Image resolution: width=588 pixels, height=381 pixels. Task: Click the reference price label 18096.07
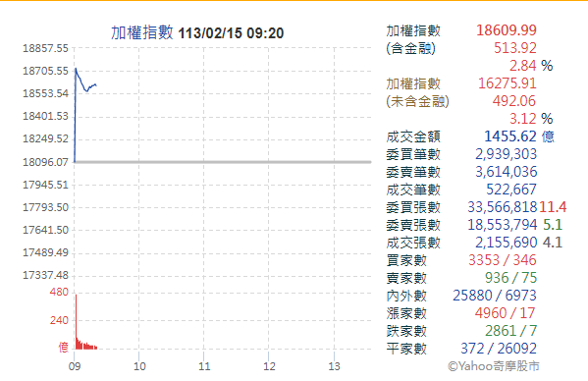[x=45, y=162]
